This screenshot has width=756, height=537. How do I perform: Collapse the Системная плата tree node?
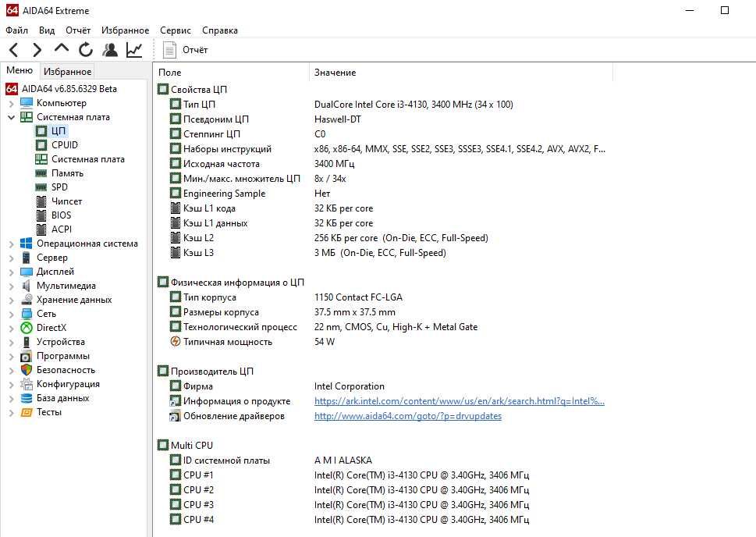coord(11,117)
